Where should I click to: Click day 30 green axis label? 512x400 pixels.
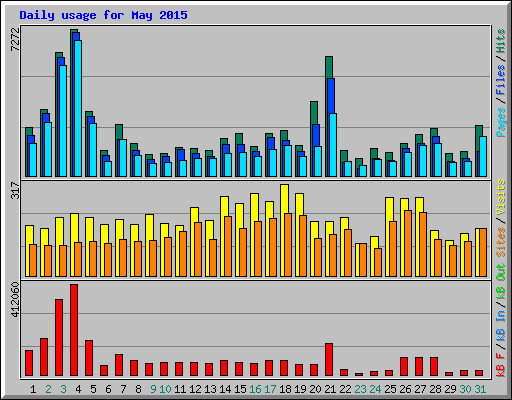(x=465, y=389)
